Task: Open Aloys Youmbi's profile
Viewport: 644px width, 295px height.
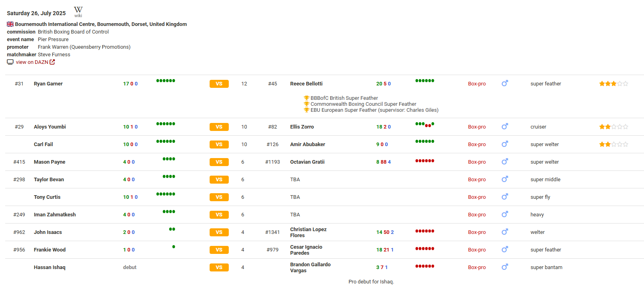Action: click(x=50, y=127)
